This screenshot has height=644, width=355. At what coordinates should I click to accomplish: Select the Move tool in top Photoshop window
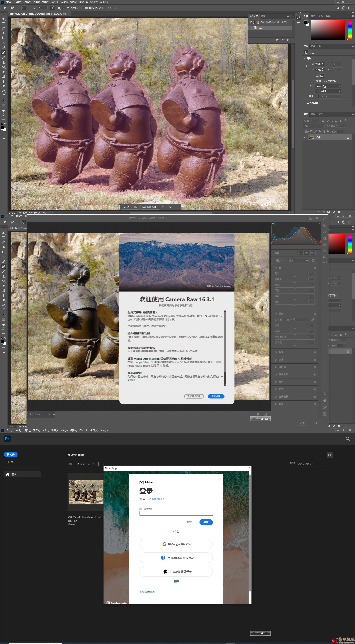click(x=4, y=19)
